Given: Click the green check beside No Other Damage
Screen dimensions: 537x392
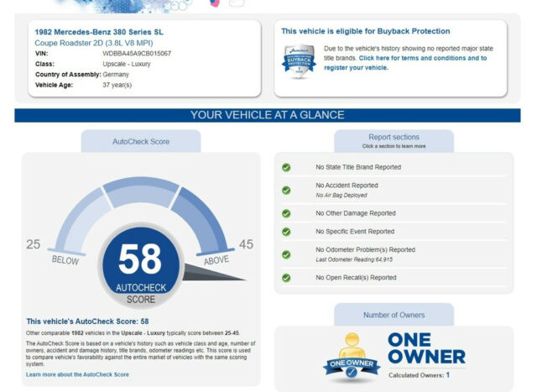Looking at the screenshot, I should pyautogui.click(x=286, y=213).
